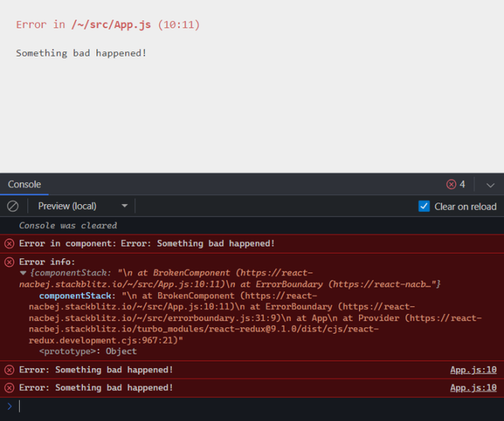The width and height of the screenshot is (504, 421).
Task: Click the error icon on the second-to-last error row
Action: [9, 370]
